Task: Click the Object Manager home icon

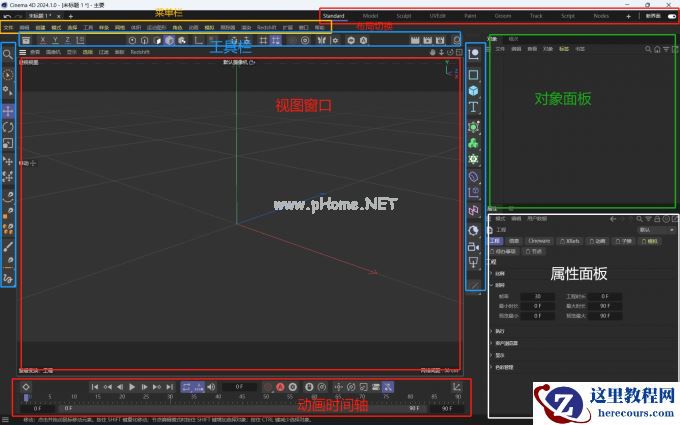Action: 657,49
